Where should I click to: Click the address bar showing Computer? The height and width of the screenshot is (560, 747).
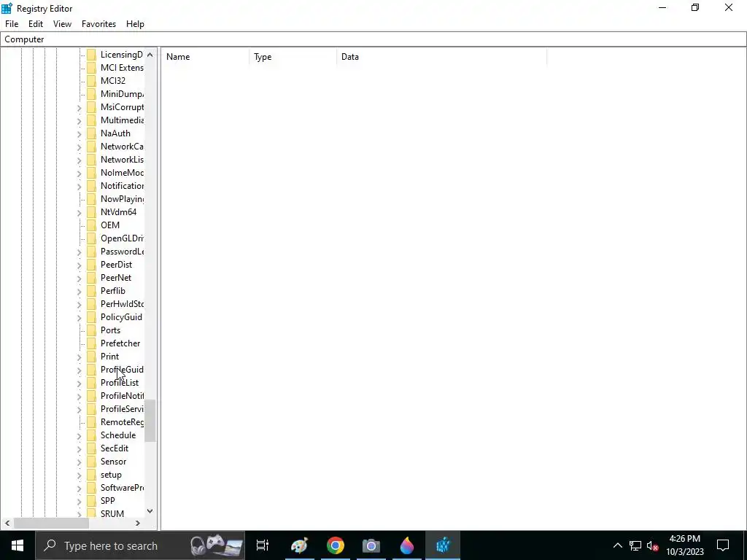click(x=373, y=39)
